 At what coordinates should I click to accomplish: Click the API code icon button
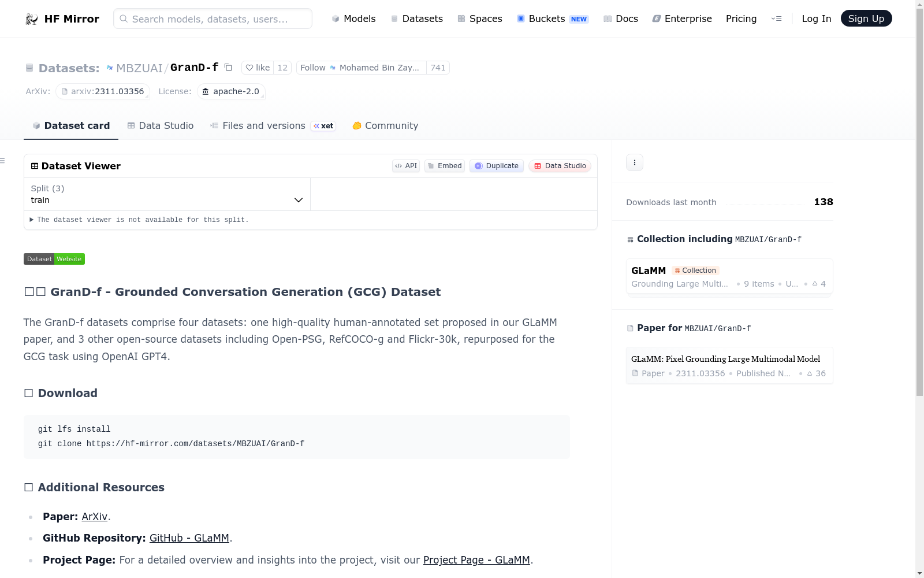pos(406,166)
